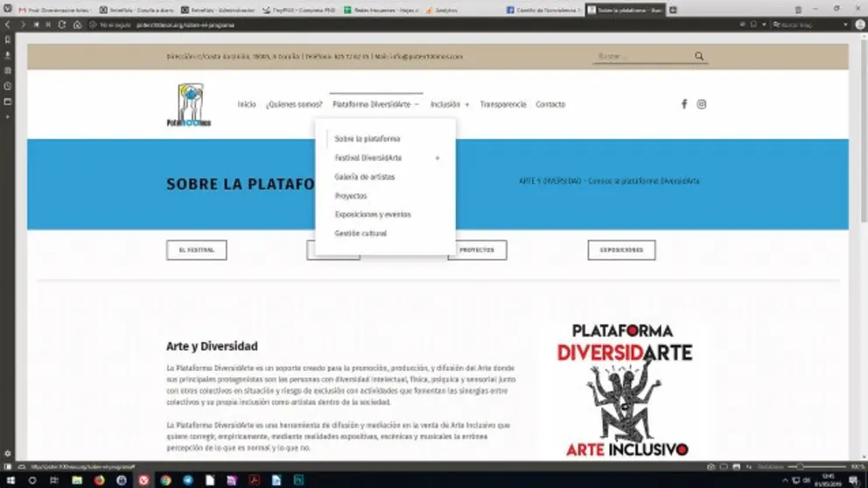Go to the browser home page

(78, 24)
